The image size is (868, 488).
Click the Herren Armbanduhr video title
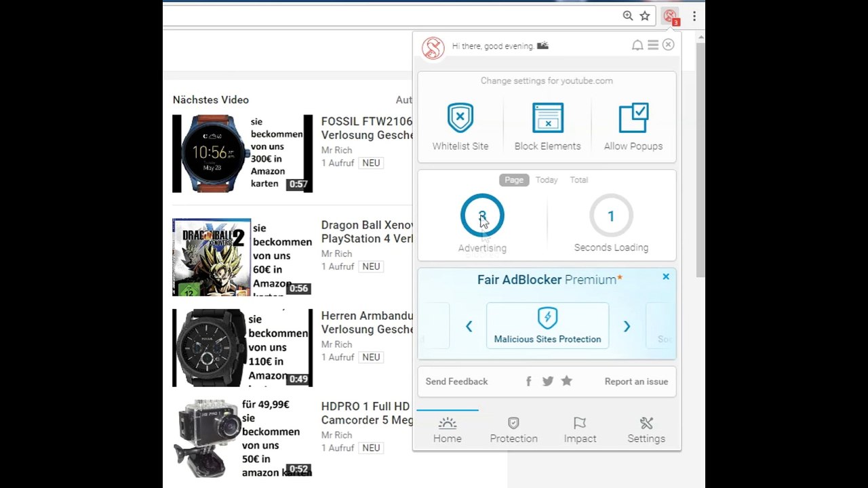(367, 323)
